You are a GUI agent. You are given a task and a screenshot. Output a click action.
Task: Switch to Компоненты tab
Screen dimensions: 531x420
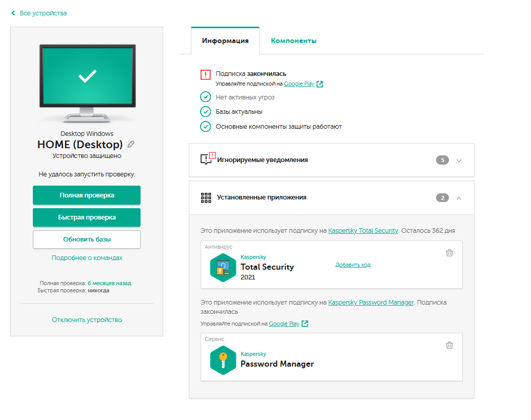(293, 41)
